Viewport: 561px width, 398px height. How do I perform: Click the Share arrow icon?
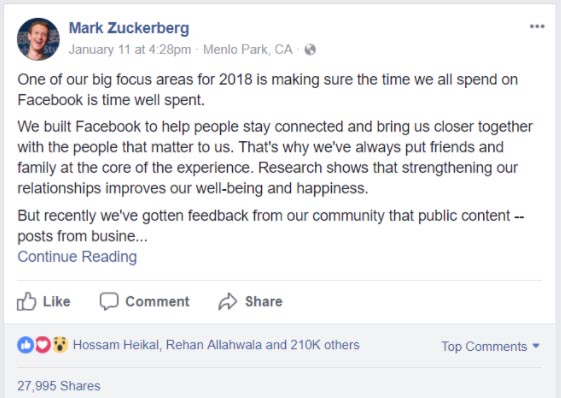228,301
